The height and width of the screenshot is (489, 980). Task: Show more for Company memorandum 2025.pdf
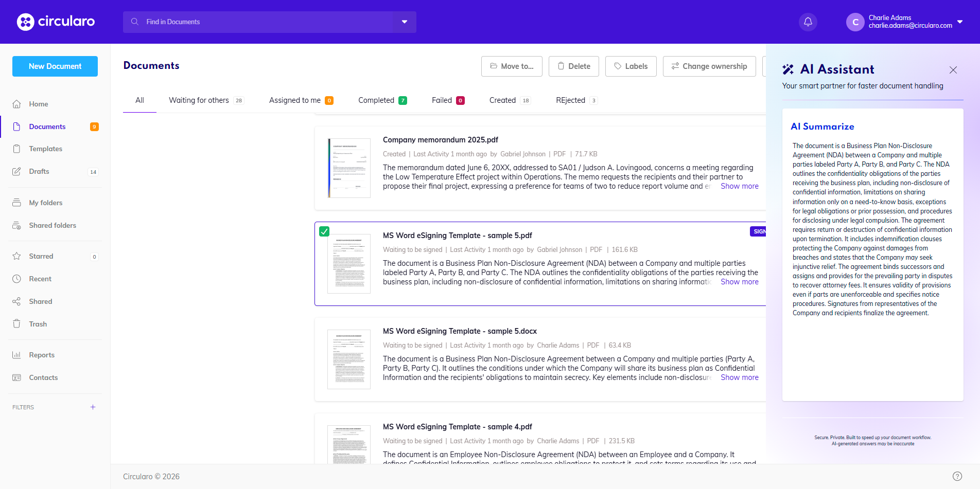(739, 186)
